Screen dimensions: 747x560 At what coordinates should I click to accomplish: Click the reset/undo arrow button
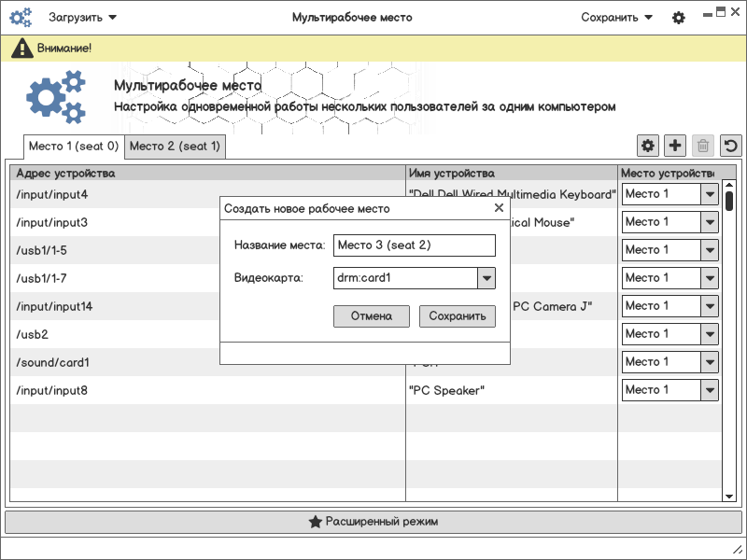click(x=731, y=146)
